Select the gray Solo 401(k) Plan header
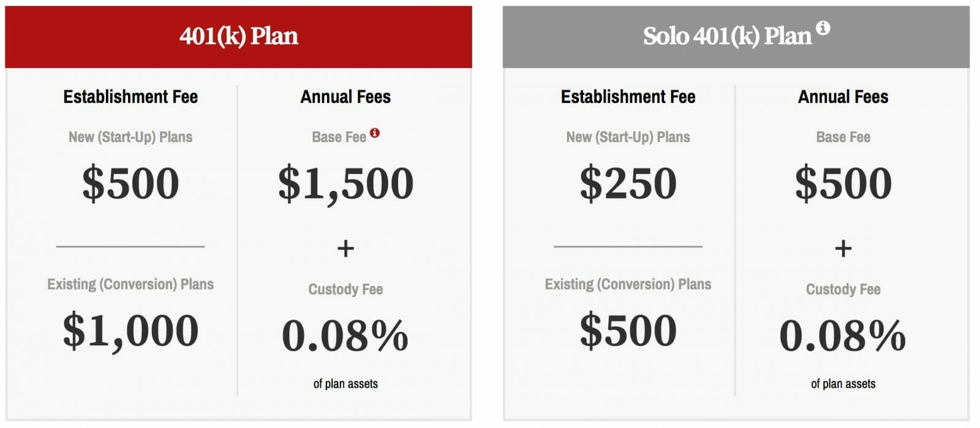The image size is (980, 428). pyautogui.click(x=736, y=37)
